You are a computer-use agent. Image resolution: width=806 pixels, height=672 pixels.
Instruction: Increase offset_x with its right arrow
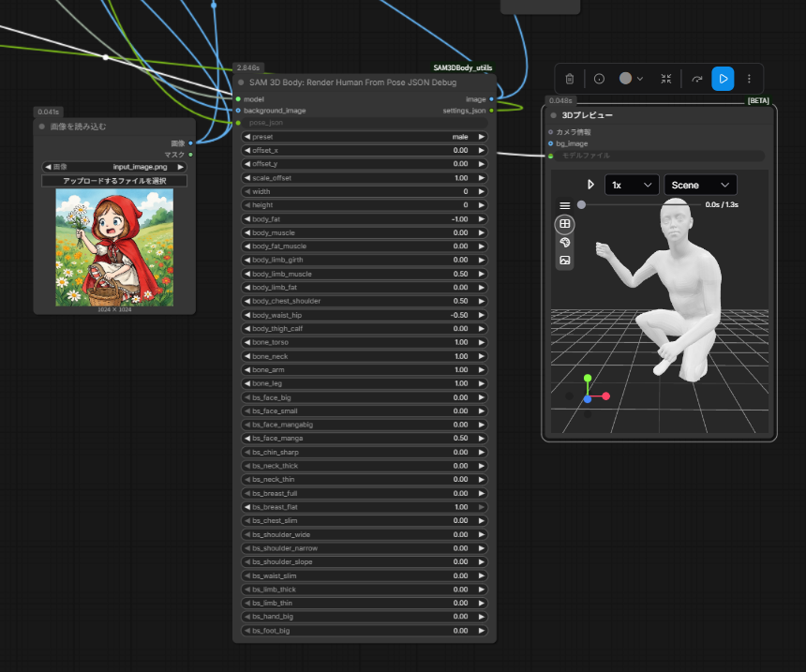pos(481,150)
